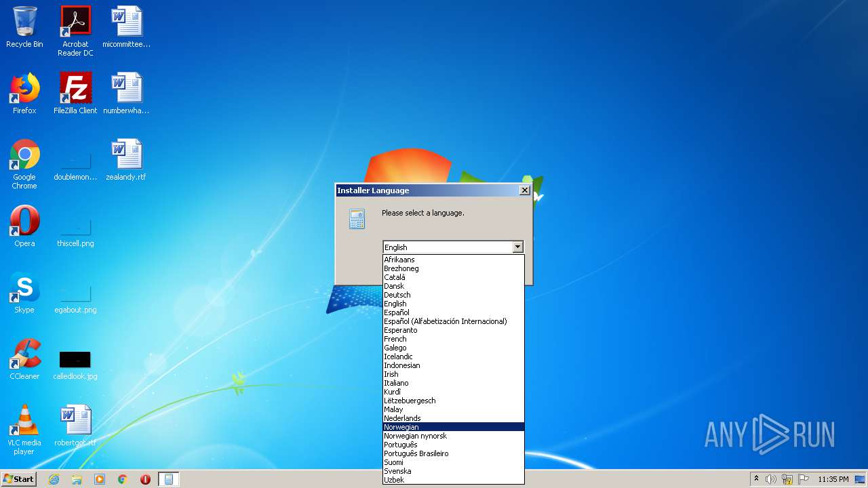Screen dimensions: 868x488
Task: Select Suomi language option
Action: pos(454,462)
